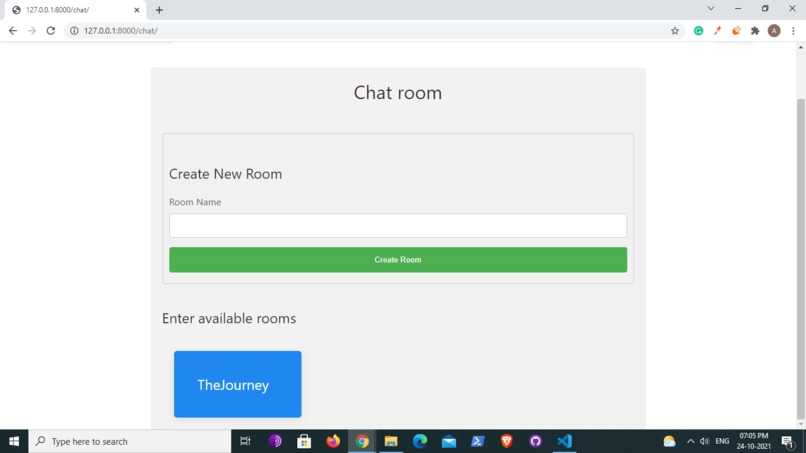Image resolution: width=806 pixels, height=453 pixels.
Task: Go forward in browser history
Action: pos(32,31)
